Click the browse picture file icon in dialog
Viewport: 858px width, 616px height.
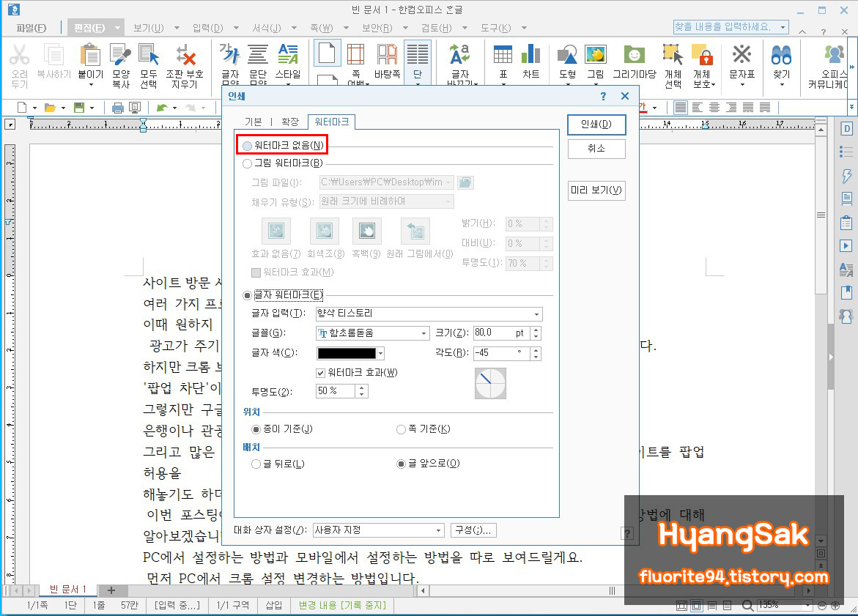pyautogui.click(x=465, y=182)
